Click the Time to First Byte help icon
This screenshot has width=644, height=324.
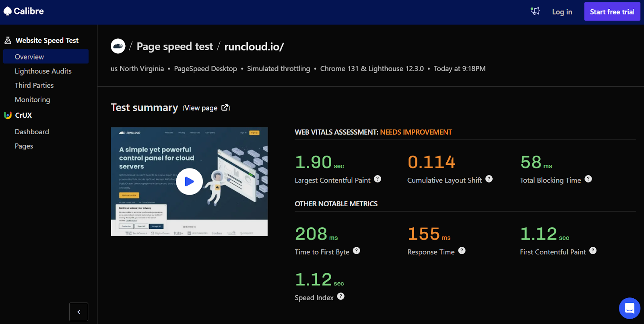(357, 250)
